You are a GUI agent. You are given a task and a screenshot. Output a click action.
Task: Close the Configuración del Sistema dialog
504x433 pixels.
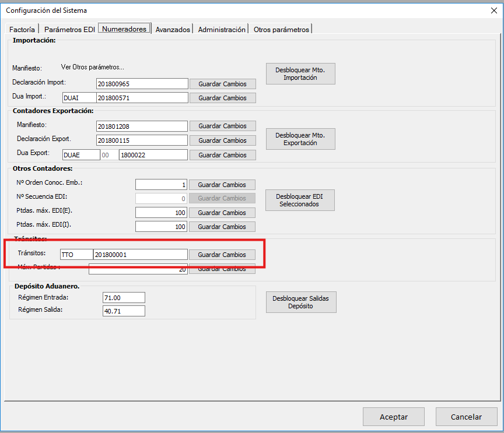(x=494, y=10)
